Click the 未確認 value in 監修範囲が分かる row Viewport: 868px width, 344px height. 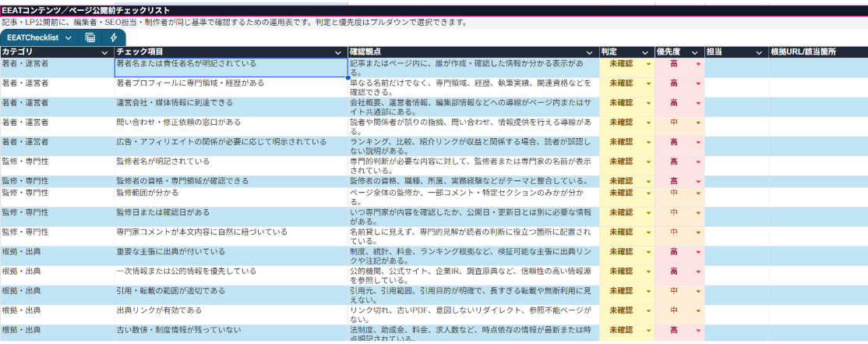621,193
